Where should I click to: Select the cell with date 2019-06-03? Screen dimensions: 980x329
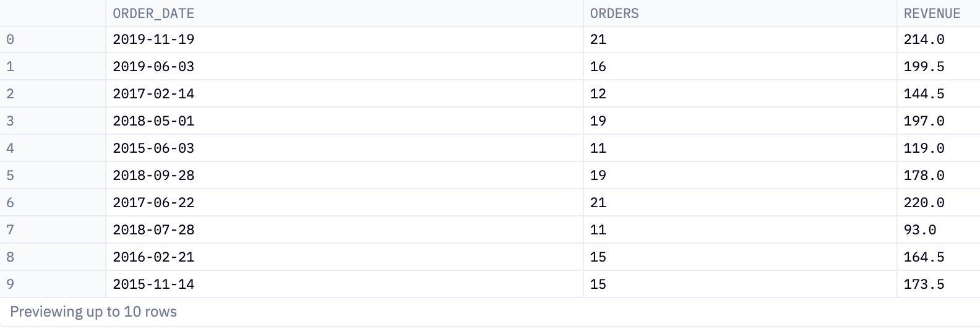tap(344, 67)
